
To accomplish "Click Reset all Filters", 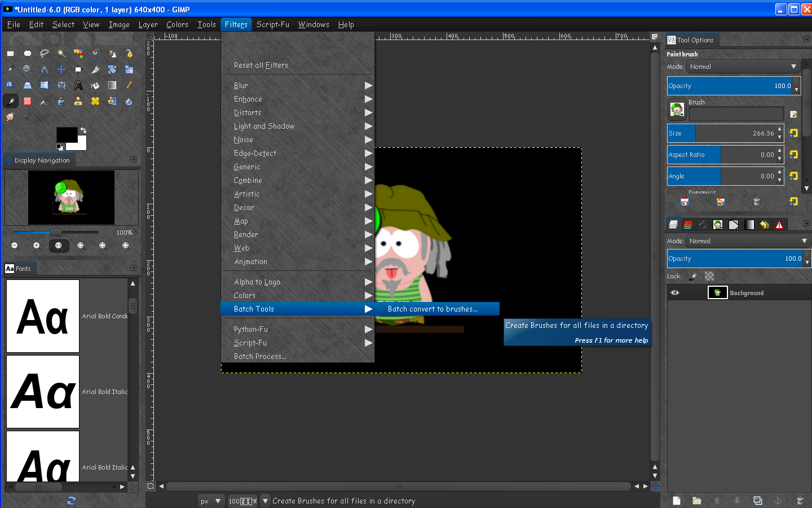I will point(261,65).
